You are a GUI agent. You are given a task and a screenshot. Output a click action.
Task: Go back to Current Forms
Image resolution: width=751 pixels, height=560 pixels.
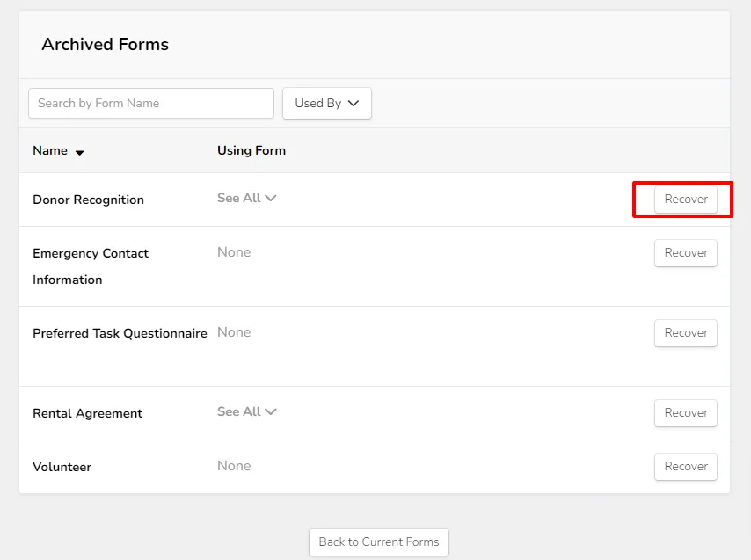pos(379,542)
